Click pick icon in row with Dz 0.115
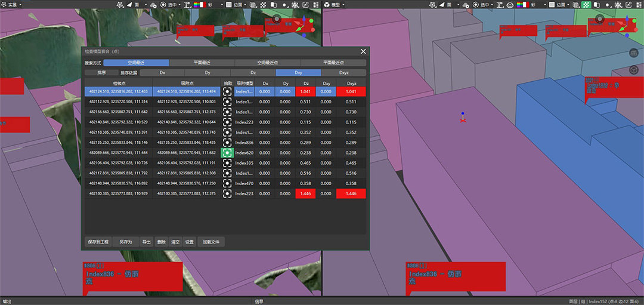 pyautogui.click(x=227, y=122)
